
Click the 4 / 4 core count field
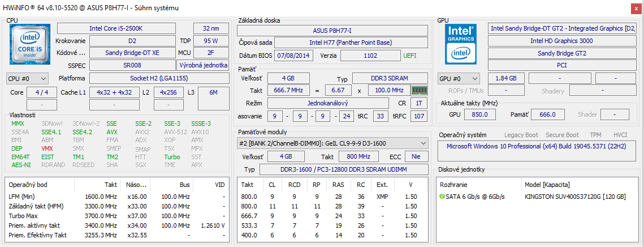[42, 93]
